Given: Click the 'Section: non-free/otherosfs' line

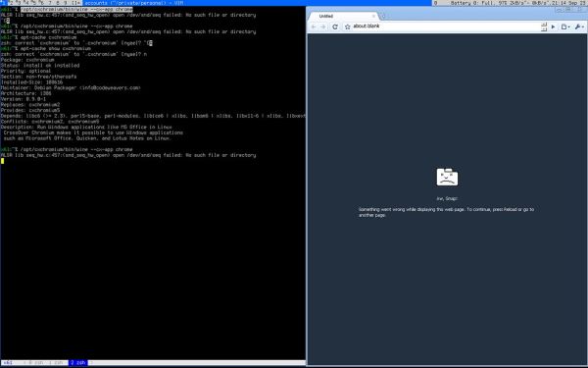Looking at the screenshot, I should pos(38,77).
